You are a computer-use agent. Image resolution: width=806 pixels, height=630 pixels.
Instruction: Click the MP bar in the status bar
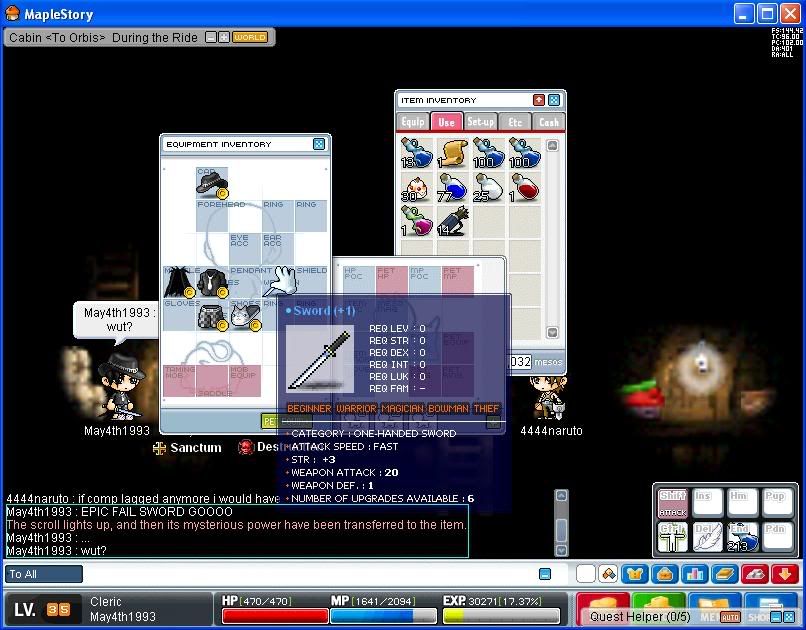click(383, 616)
